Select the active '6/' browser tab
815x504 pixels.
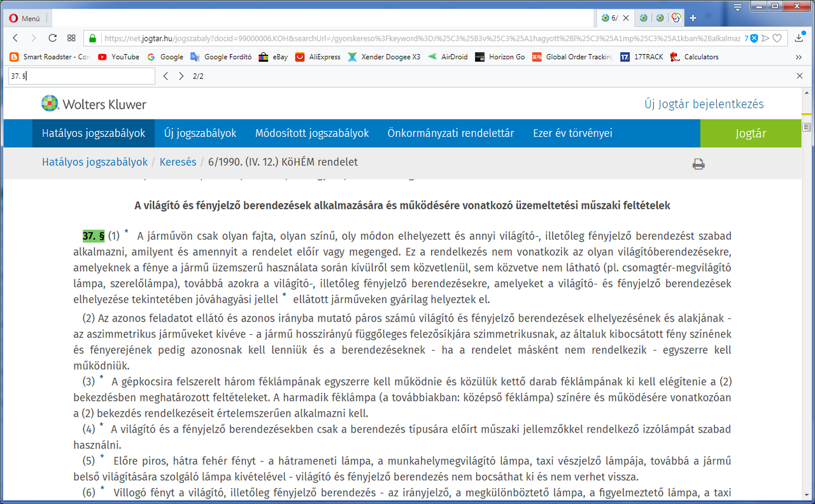click(615, 18)
